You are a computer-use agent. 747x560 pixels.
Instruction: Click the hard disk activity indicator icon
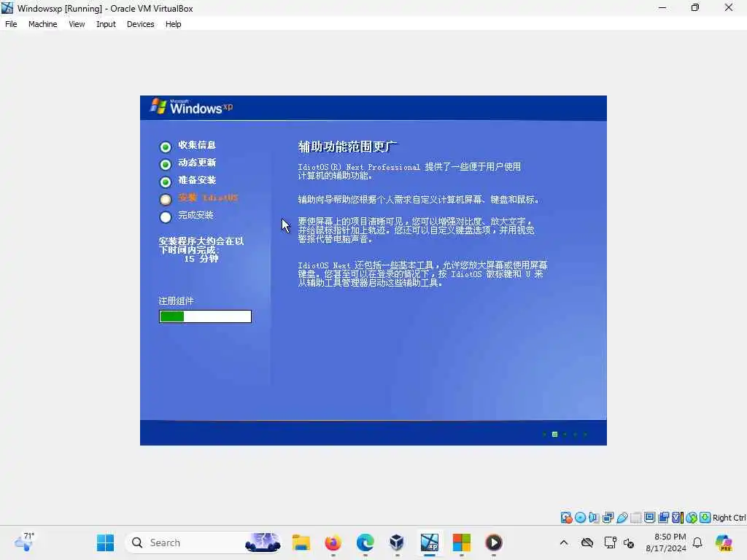click(566, 518)
